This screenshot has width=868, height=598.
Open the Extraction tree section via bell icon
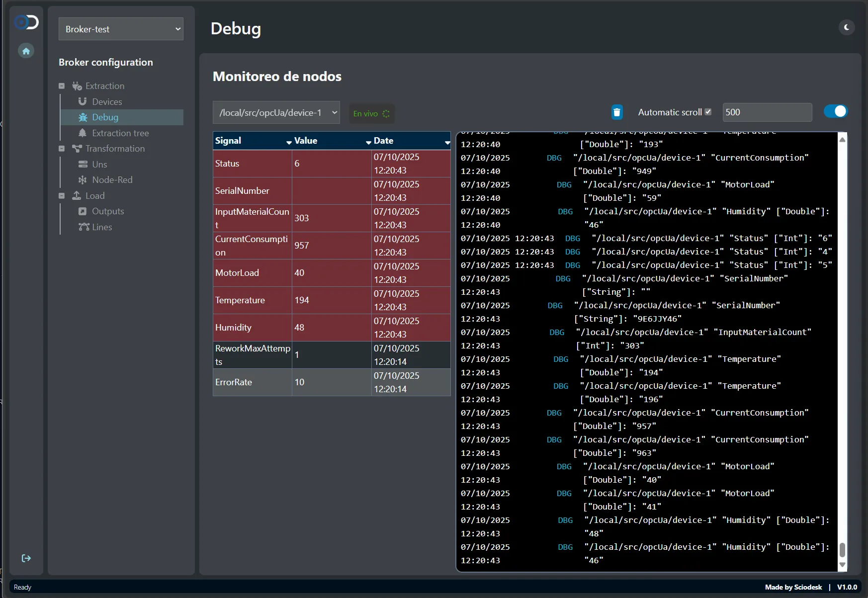[83, 133]
